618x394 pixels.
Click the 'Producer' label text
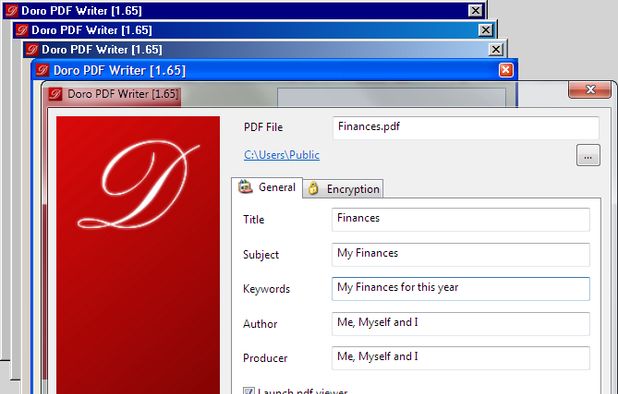click(265, 358)
